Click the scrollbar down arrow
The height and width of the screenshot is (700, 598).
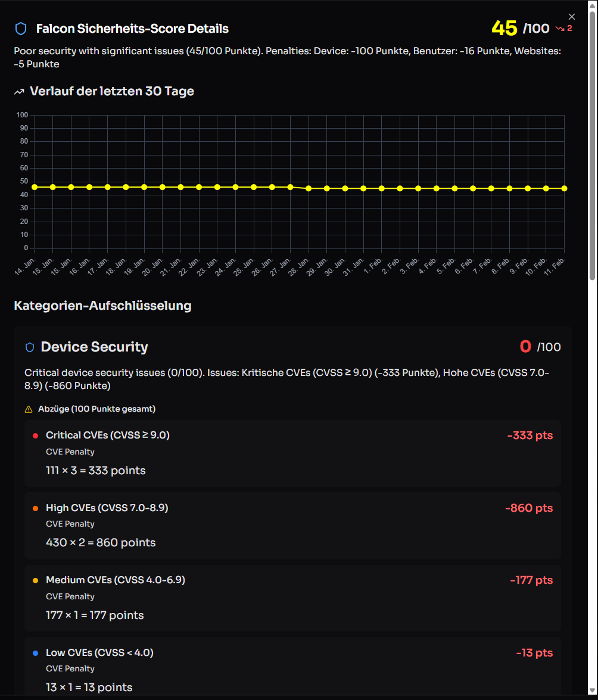click(x=592, y=690)
